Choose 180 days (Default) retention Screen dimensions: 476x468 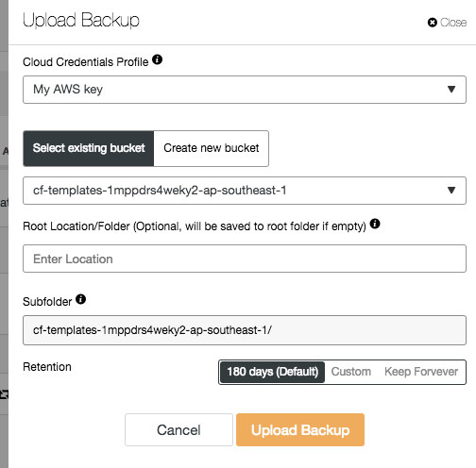273,372
